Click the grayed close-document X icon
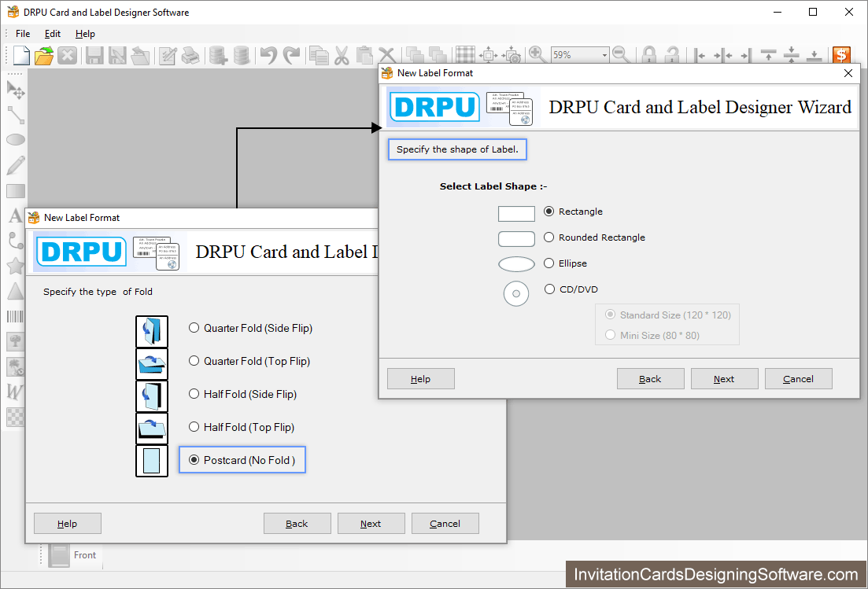 pos(68,55)
